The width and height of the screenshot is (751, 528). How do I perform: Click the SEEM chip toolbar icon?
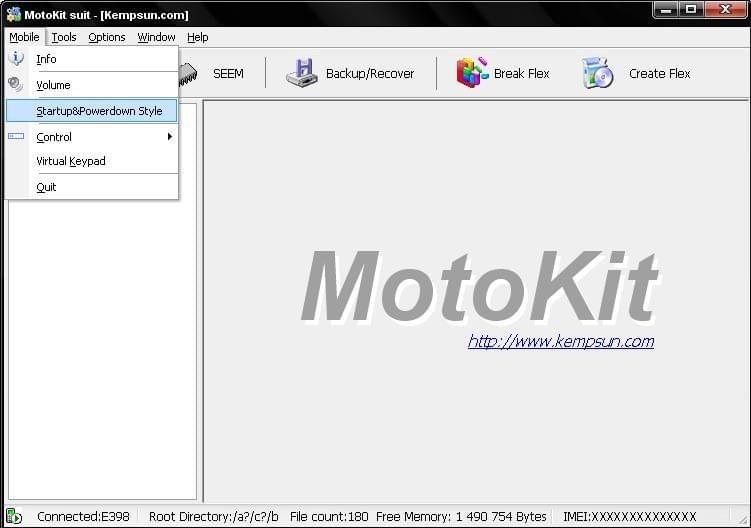pyautogui.click(x=190, y=73)
